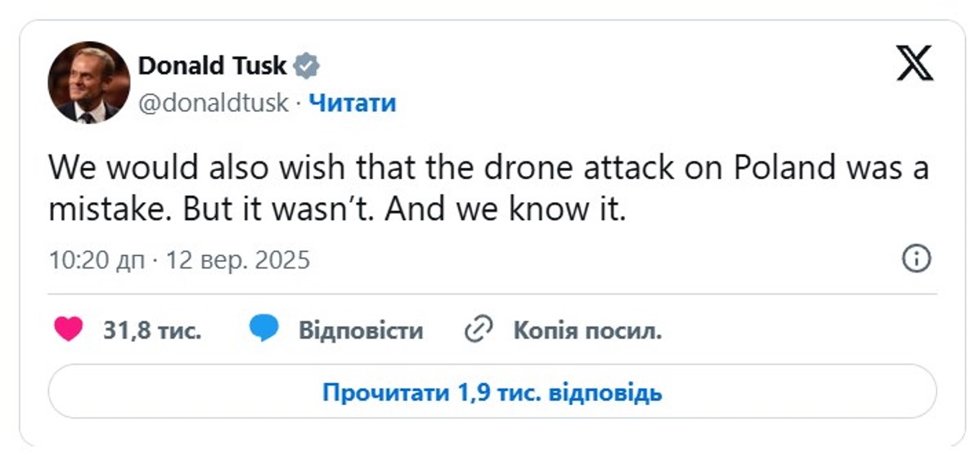Click the @donaldtusk handle
This screenshot has width=980, height=472.
tap(215, 103)
